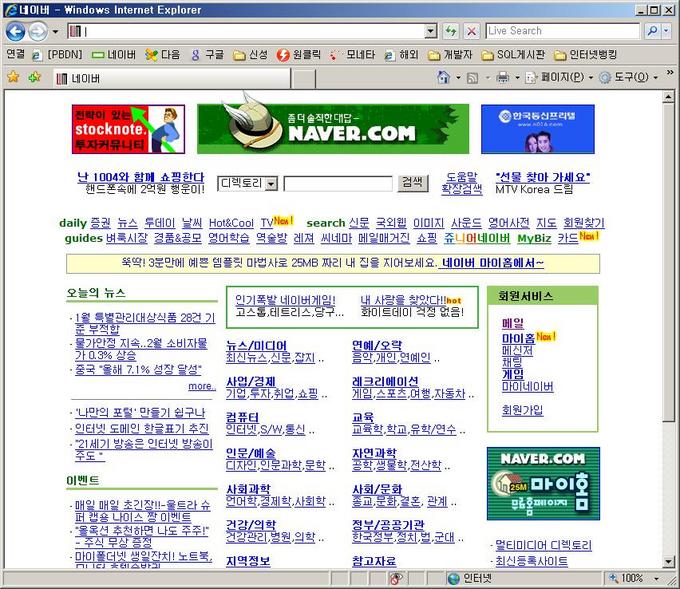Click the status bar popup blocker icon
Screen dimensions: 680x589
point(396,578)
